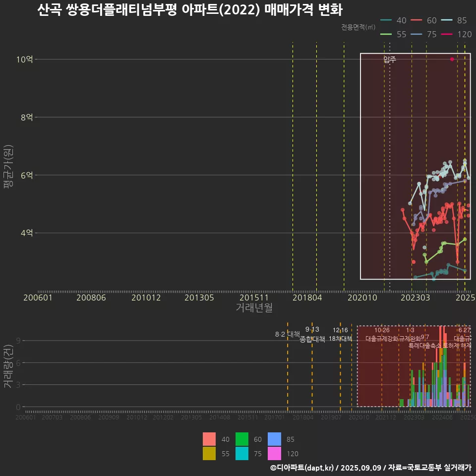Image resolution: width=476 pixels, height=476 pixels.
Task: Pick the cyan 75 bar legend swatch
Action: (242, 453)
